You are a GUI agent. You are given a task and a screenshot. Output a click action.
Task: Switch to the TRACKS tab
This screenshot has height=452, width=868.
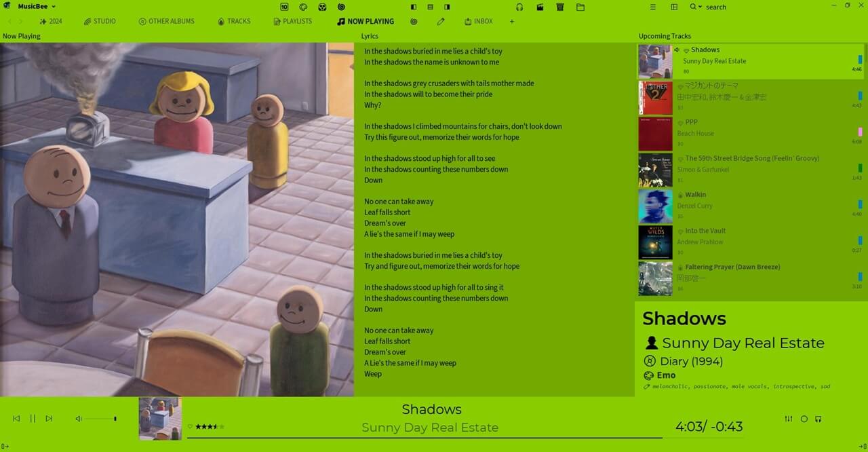pyautogui.click(x=234, y=22)
